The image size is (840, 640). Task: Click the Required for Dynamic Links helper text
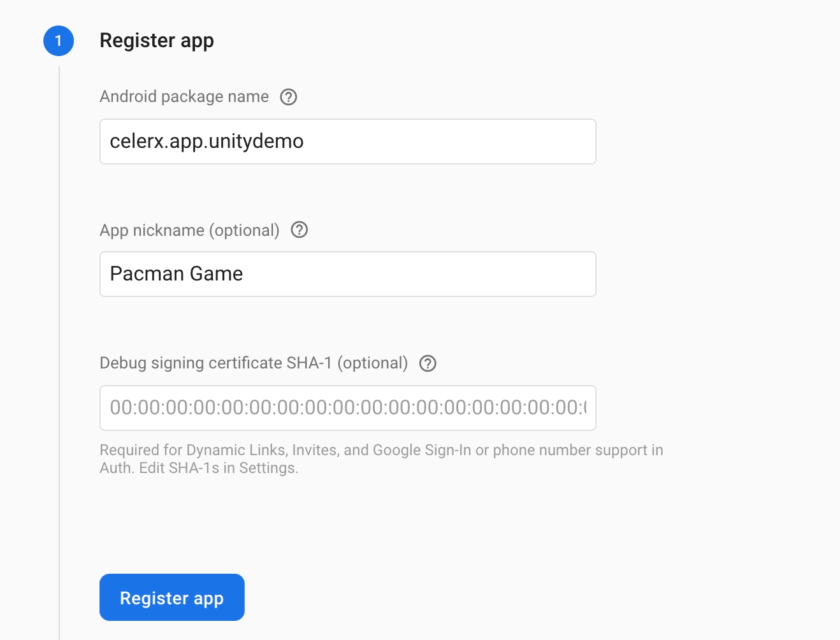pos(382,459)
